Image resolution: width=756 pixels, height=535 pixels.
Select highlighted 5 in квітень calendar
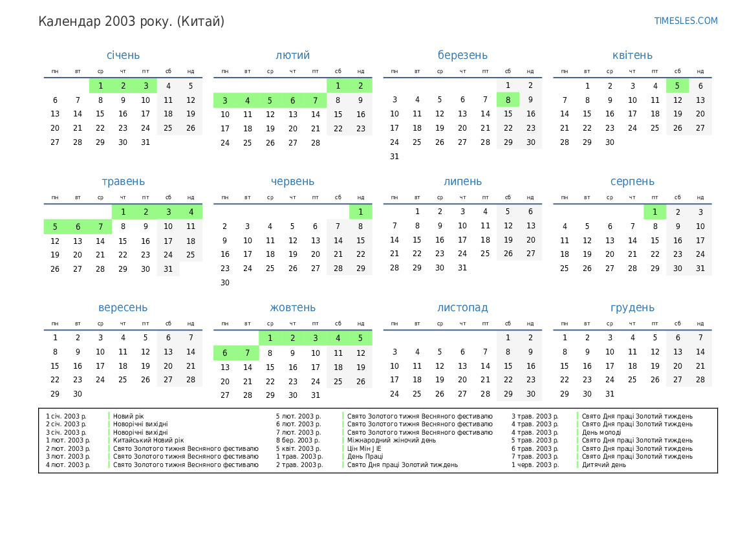pos(677,86)
